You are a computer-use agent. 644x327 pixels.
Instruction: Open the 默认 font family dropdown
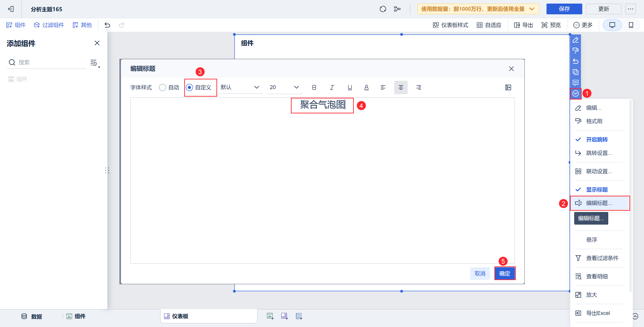pyautogui.click(x=239, y=87)
